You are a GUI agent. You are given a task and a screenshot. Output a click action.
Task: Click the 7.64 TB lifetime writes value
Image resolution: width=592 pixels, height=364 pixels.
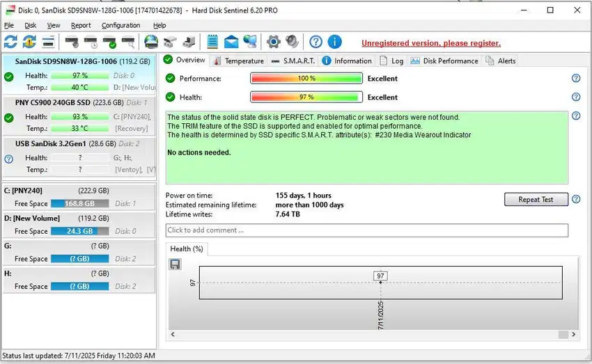coord(288,214)
